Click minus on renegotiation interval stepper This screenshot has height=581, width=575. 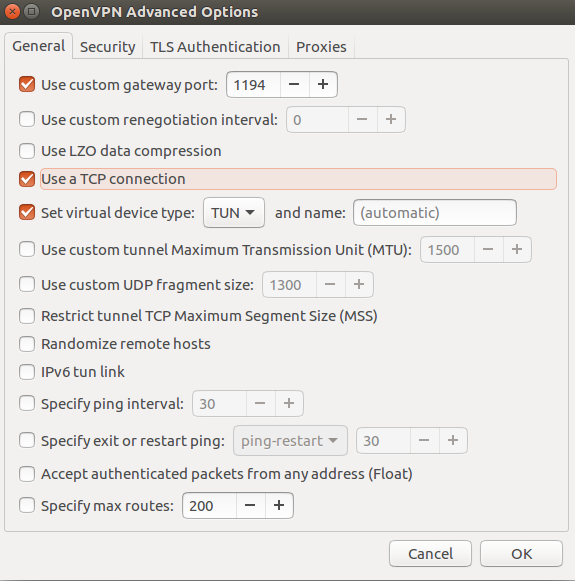(x=362, y=119)
